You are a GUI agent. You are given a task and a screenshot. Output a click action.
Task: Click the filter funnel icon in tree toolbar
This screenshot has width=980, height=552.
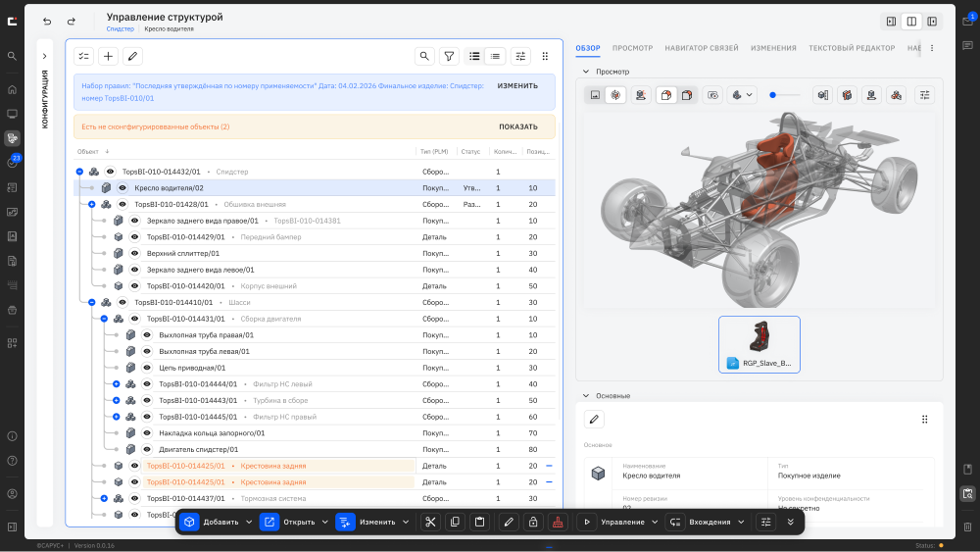pyautogui.click(x=449, y=56)
